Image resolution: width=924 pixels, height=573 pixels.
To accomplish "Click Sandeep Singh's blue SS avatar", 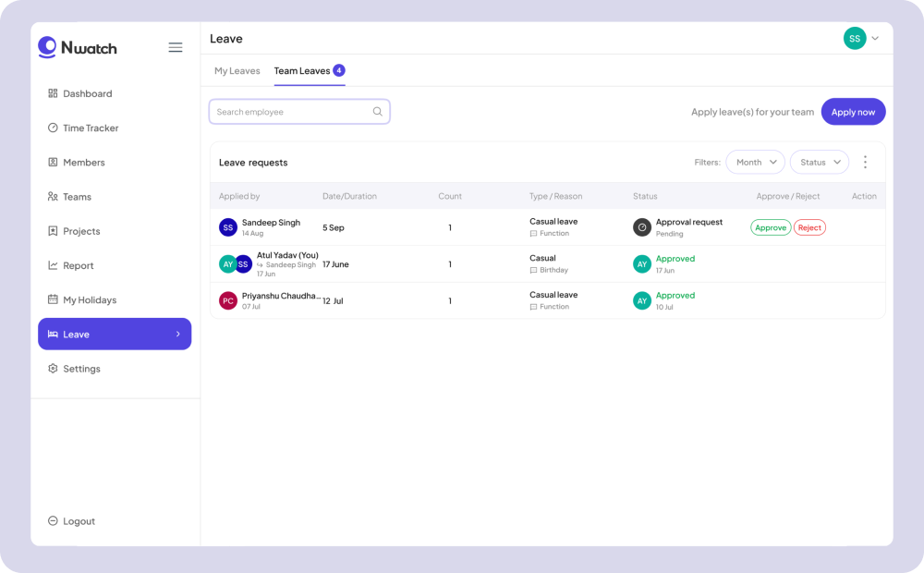I will click(228, 227).
